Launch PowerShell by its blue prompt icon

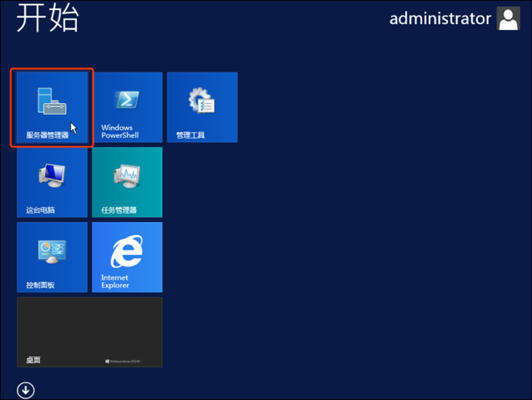click(126, 100)
